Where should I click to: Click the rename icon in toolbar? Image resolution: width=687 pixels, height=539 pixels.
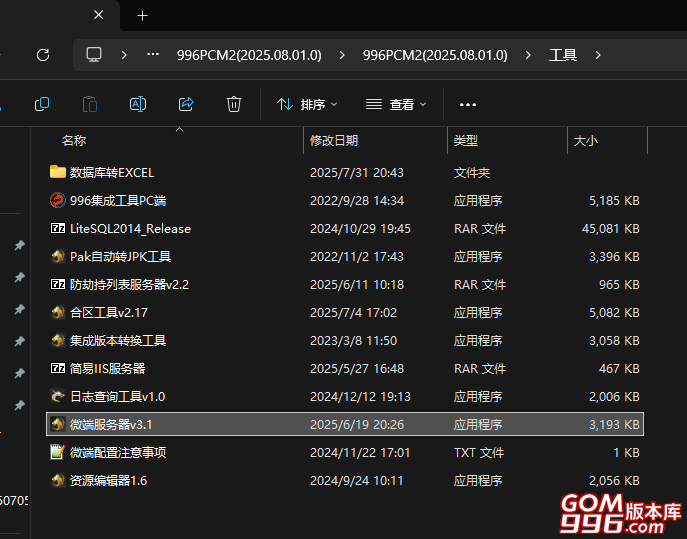click(138, 104)
